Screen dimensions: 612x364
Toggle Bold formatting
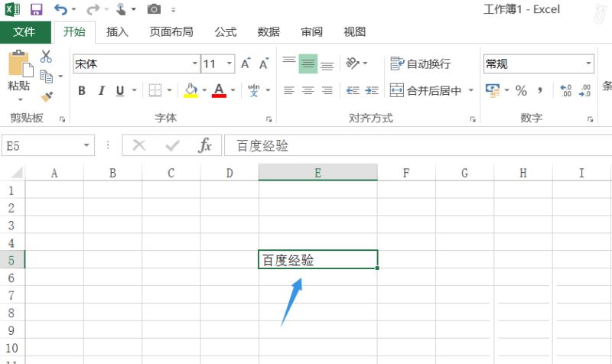(82, 91)
